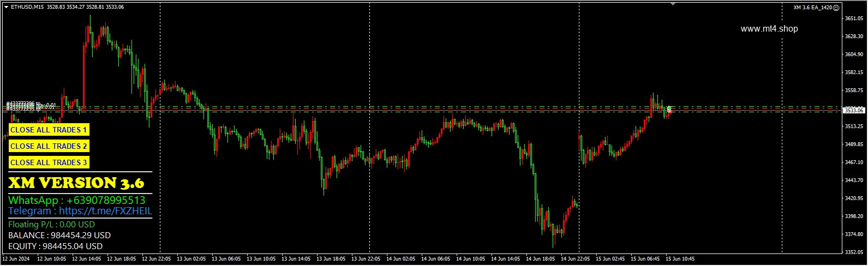Click the EQUITY : 984455.04 USD line
868x266 pixels.
pyautogui.click(x=56, y=246)
